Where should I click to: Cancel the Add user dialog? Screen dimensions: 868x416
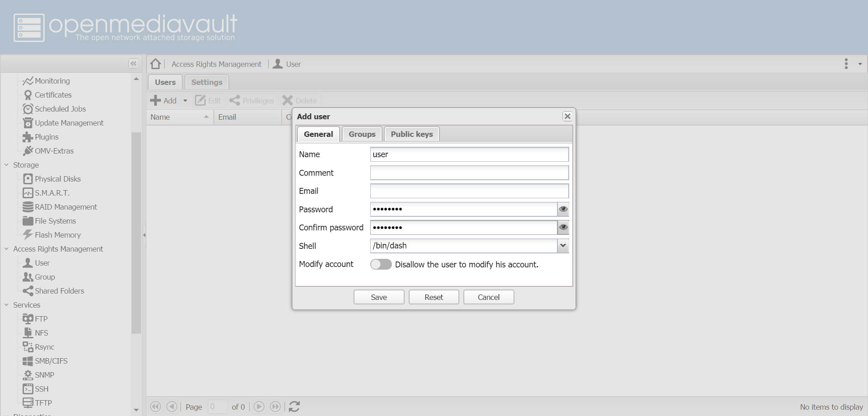[x=489, y=297]
